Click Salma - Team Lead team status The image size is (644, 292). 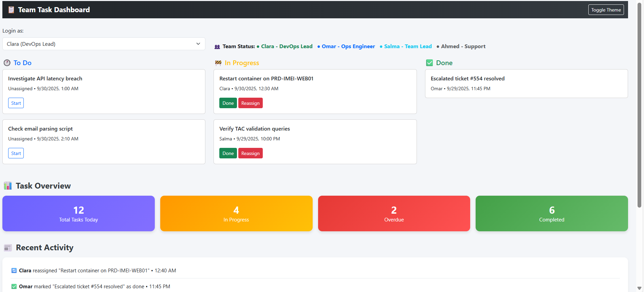406,46
